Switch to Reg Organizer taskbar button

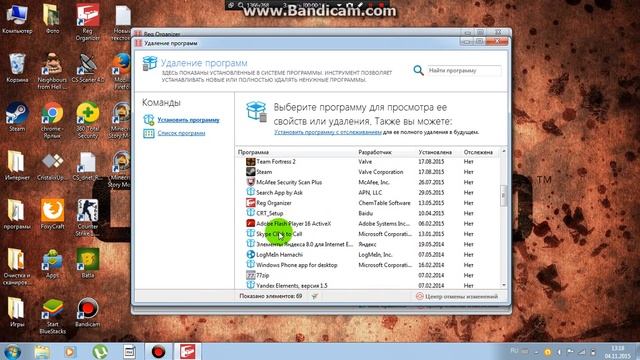click(x=188, y=351)
